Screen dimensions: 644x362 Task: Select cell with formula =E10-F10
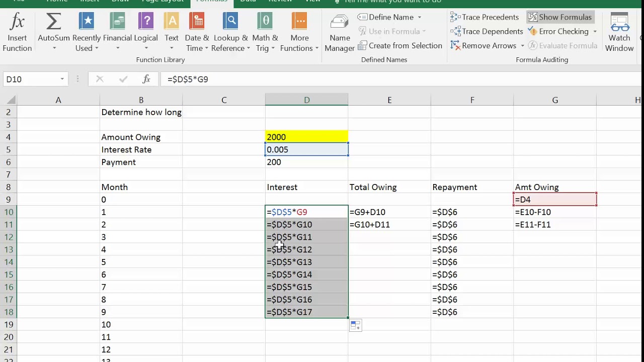[555, 212]
